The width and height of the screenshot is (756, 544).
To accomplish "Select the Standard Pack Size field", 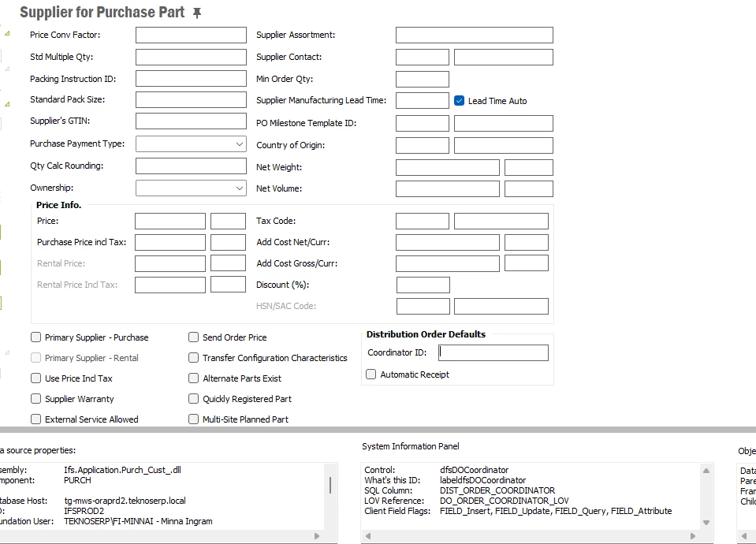I will (191, 99).
